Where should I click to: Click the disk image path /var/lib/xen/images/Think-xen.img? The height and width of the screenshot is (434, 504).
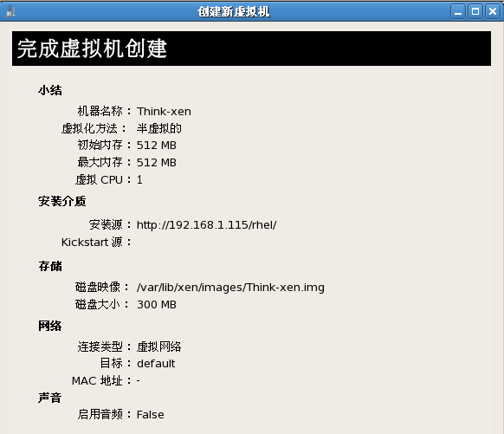coord(230,288)
